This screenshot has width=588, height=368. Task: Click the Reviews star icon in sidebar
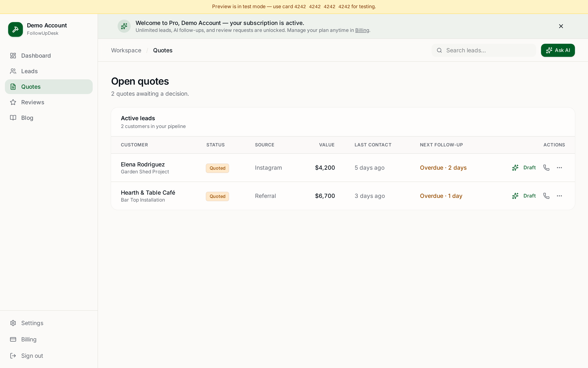13,102
